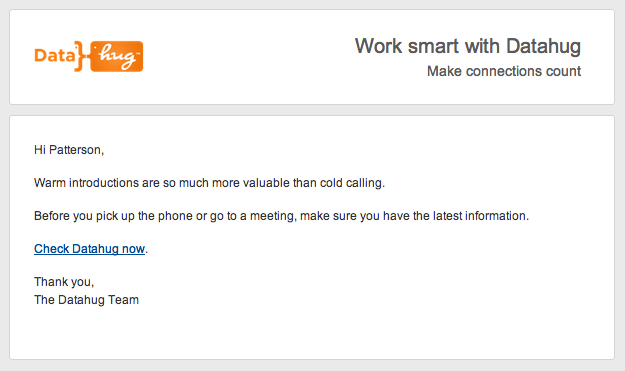Click the word 'Datahug' in the header title
Image resolution: width=625 pixels, height=371 pixels.
(543, 47)
